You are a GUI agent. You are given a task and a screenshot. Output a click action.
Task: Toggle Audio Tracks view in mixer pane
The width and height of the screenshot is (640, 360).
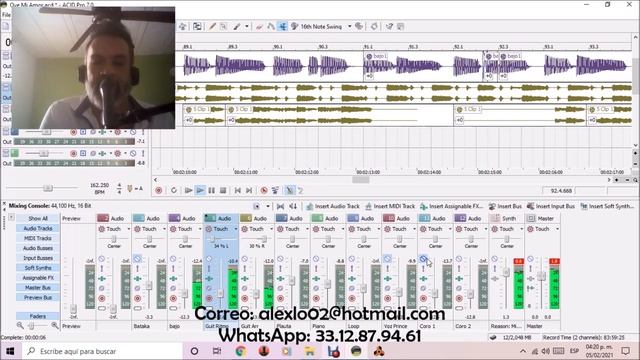point(38,228)
